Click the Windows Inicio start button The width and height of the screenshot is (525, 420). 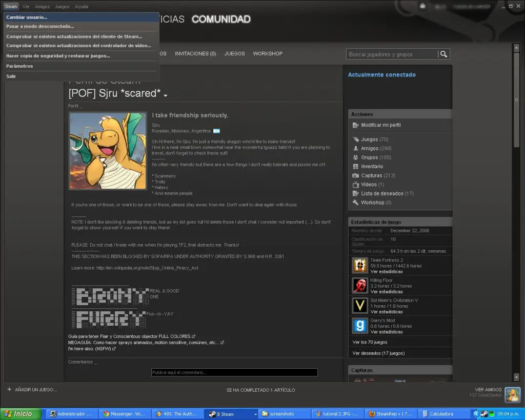pos(21,414)
